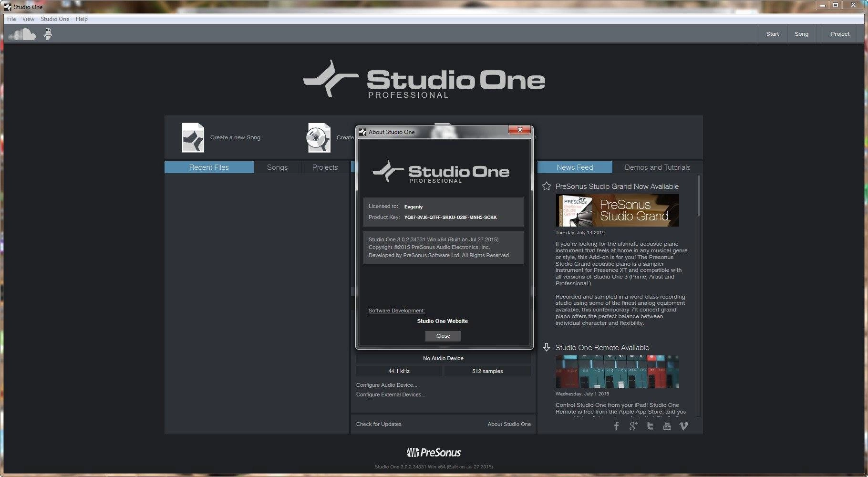Click the star icon beside PreSonus Studio Grand news
The image size is (868, 477).
coord(547,186)
